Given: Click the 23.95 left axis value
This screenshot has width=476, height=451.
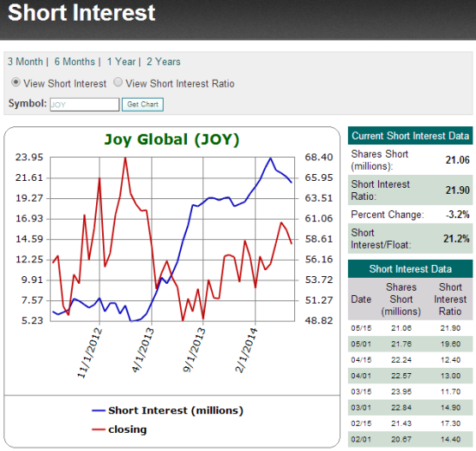Looking at the screenshot, I should 29,158.
